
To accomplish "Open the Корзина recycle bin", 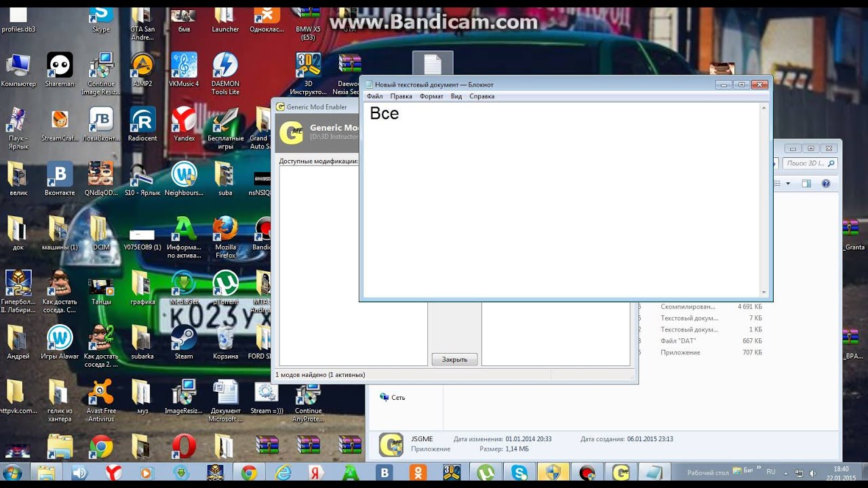I will tap(225, 342).
